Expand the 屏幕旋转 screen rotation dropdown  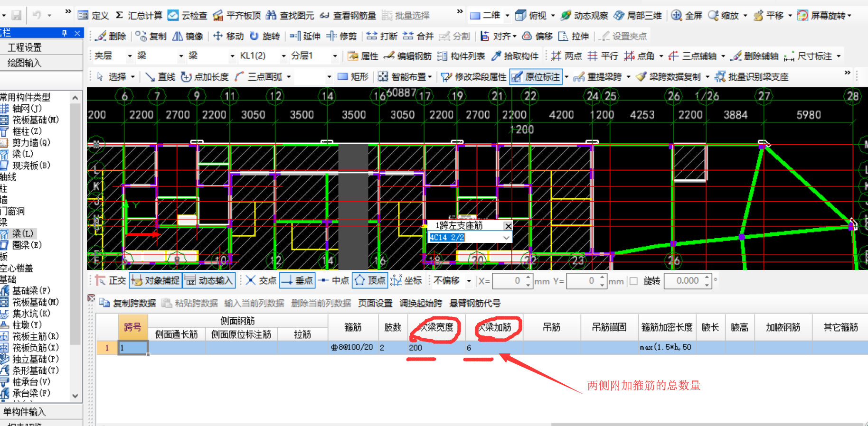coord(849,16)
